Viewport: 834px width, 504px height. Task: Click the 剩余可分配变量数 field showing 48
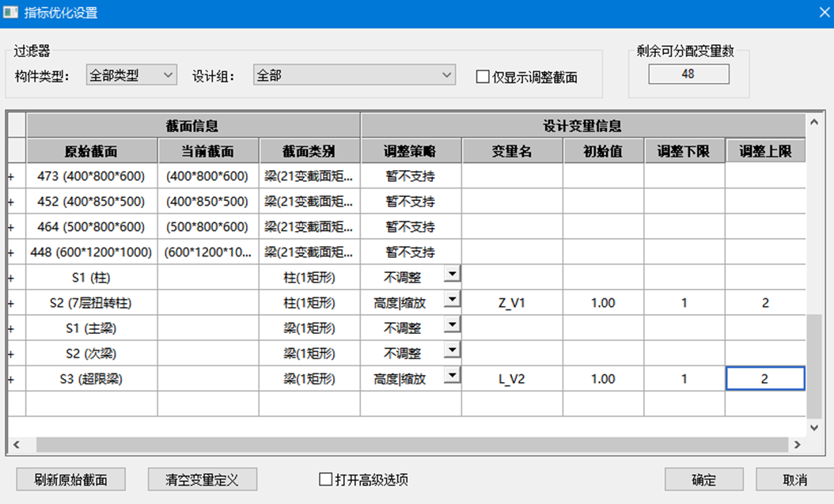pyautogui.click(x=688, y=74)
